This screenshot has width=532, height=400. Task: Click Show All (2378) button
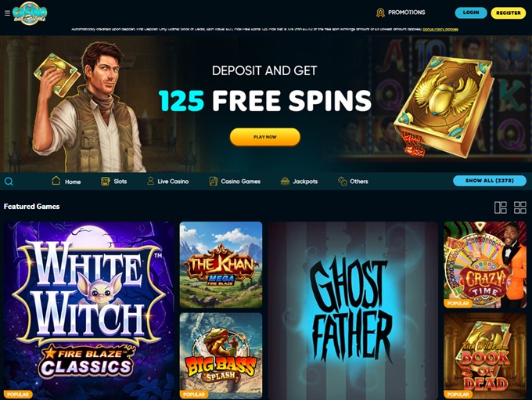click(x=490, y=181)
